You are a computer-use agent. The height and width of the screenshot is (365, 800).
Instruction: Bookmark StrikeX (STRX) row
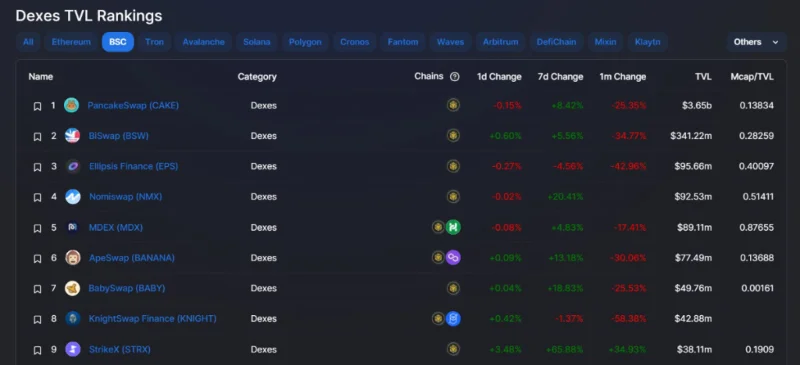pyautogui.click(x=37, y=350)
